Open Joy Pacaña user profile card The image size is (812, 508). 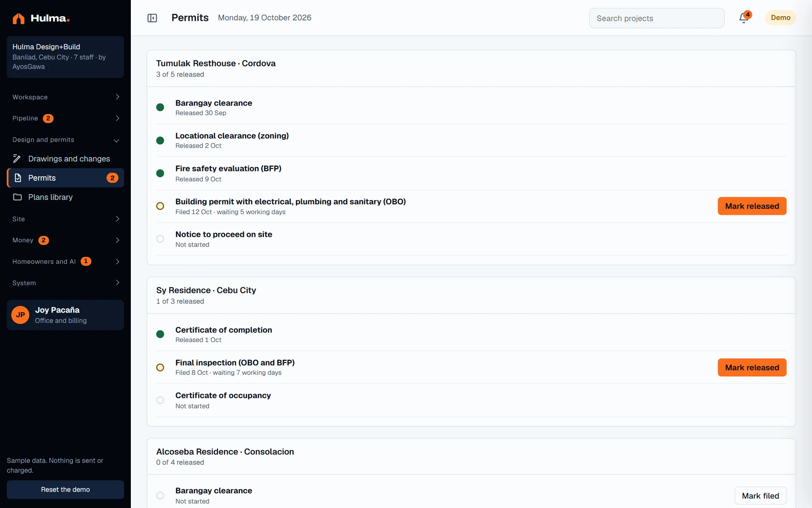pyautogui.click(x=65, y=315)
